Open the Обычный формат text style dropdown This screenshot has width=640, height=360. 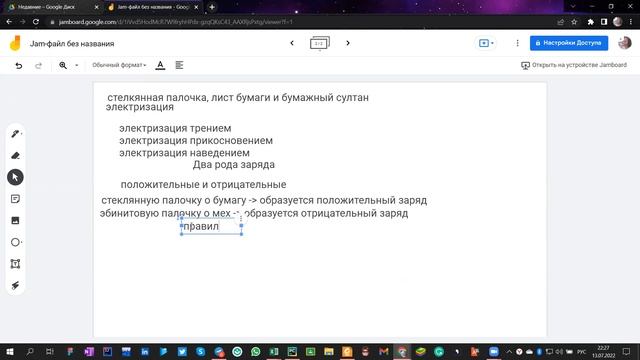[x=119, y=65]
